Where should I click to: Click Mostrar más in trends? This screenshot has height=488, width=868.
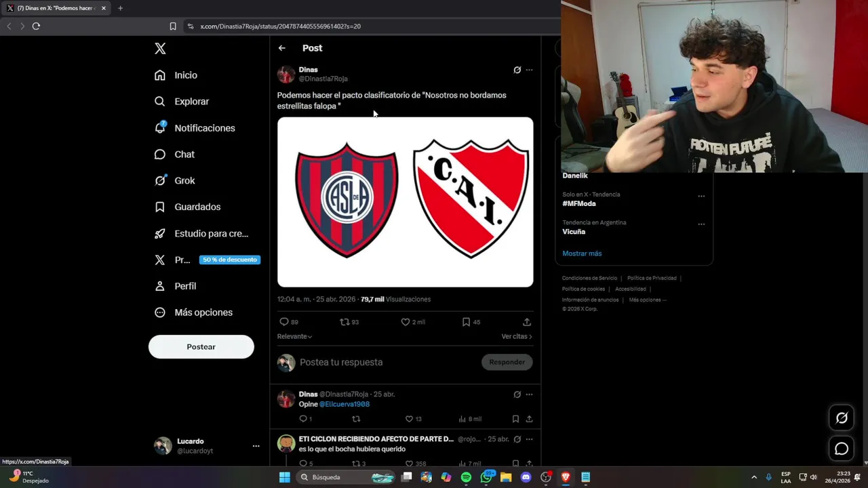click(x=582, y=253)
